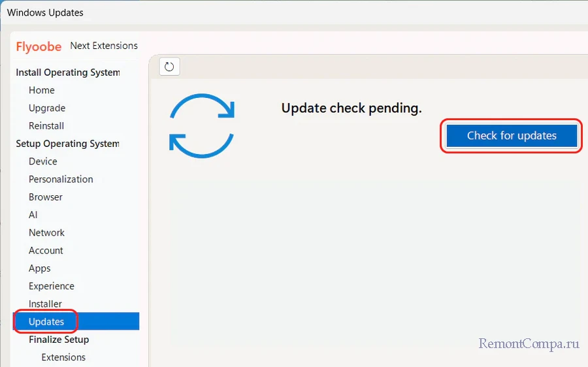Open the Installer page

(46, 304)
